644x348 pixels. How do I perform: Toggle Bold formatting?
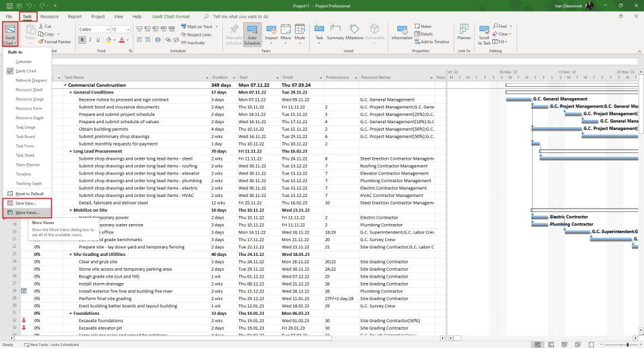pyautogui.click(x=82, y=40)
